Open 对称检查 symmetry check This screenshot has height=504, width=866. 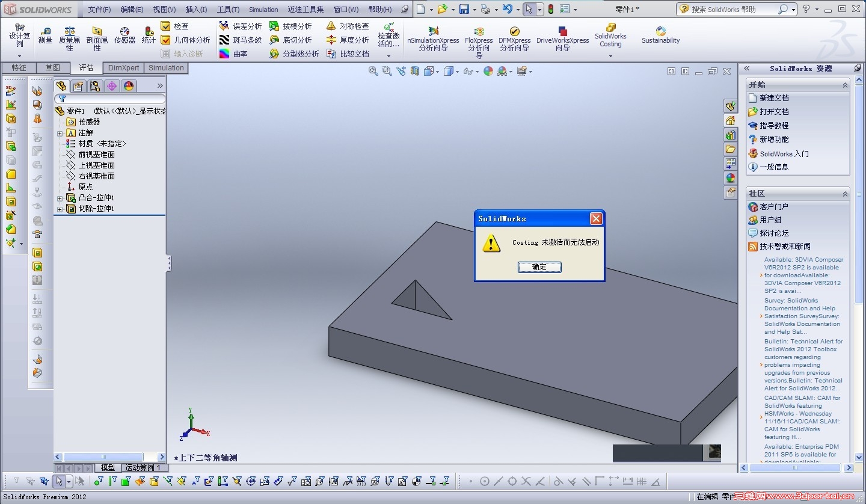pyautogui.click(x=348, y=26)
